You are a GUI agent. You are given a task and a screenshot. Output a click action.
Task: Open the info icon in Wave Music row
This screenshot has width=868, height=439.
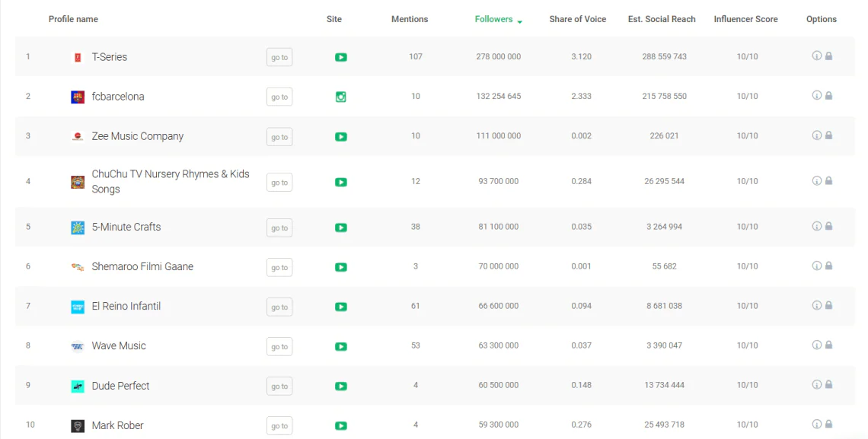(x=816, y=345)
